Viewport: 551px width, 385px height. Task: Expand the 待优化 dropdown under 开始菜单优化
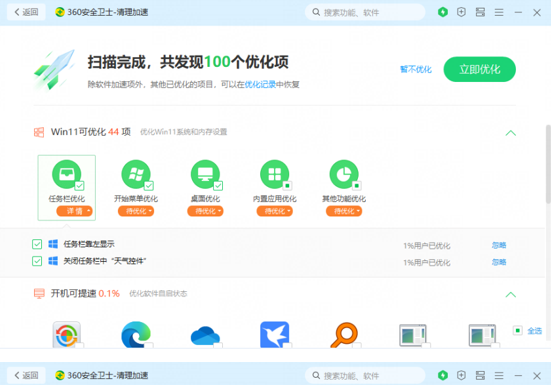click(x=136, y=211)
